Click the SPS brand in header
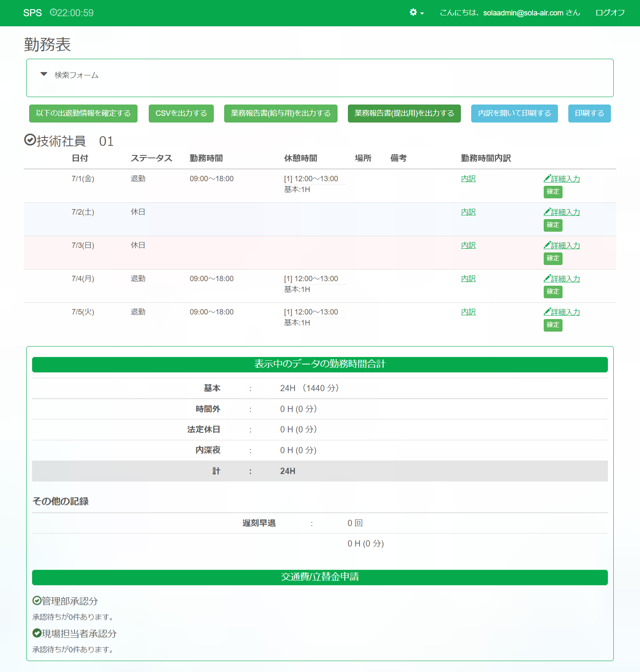Image resolution: width=640 pixels, height=672 pixels. pyautogui.click(x=32, y=13)
